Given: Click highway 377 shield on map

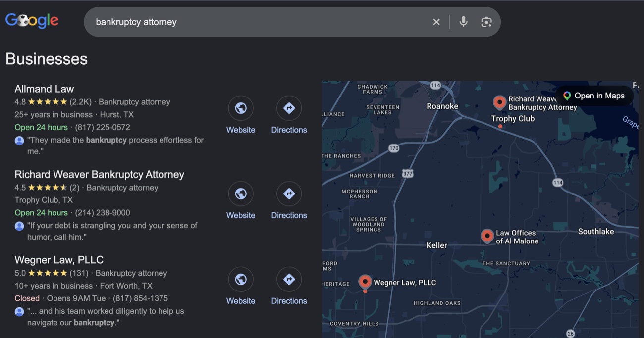Looking at the screenshot, I should click(x=407, y=174).
